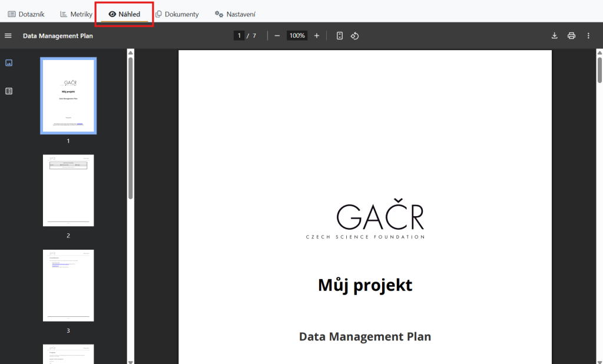Zoom in with the plus button

[316, 36]
